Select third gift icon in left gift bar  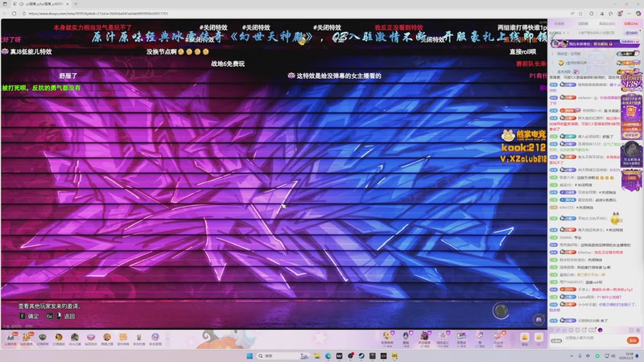[43, 338]
